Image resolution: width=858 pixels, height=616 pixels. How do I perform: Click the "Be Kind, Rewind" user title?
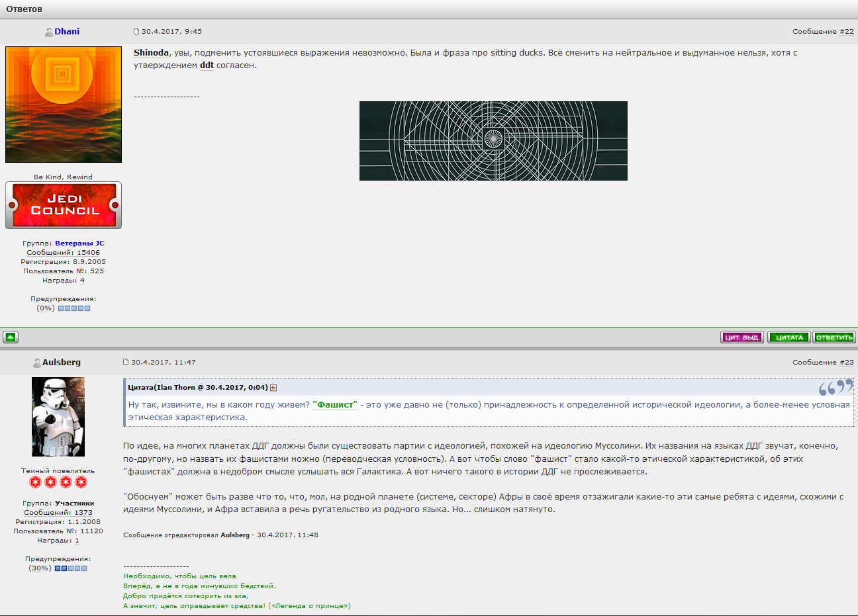pos(64,177)
